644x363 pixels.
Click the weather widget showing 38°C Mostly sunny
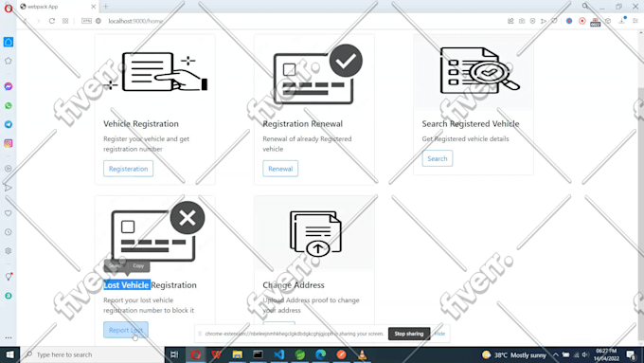pyautogui.click(x=514, y=354)
